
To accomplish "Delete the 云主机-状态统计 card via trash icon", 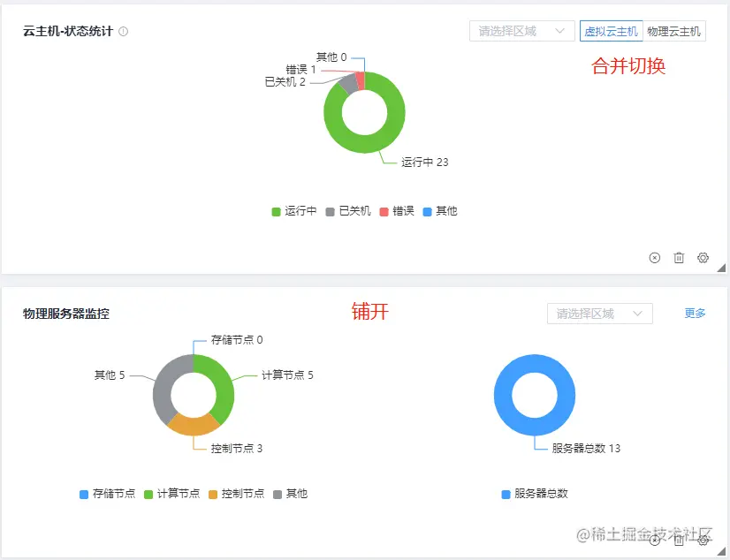I will [x=679, y=258].
